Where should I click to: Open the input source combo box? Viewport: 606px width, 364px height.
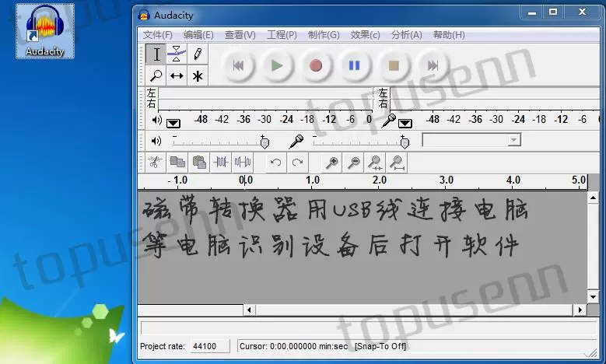471,140
